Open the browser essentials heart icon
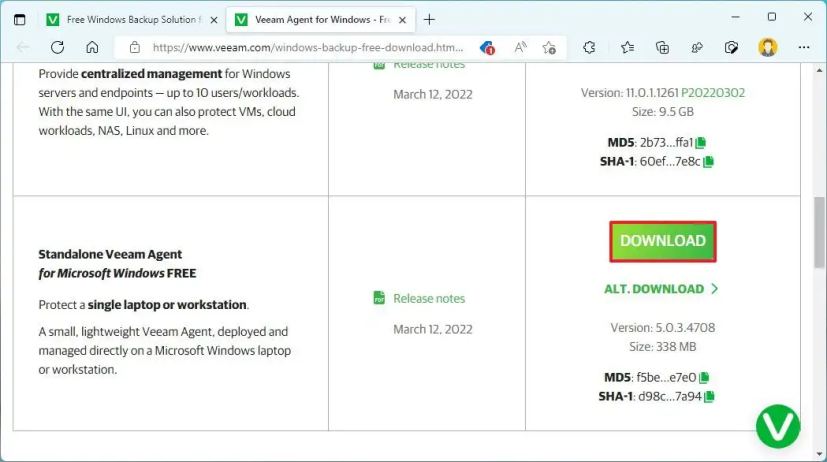Image resolution: width=827 pixels, height=462 pixels. pyautogui.click(x=697, y=48)
